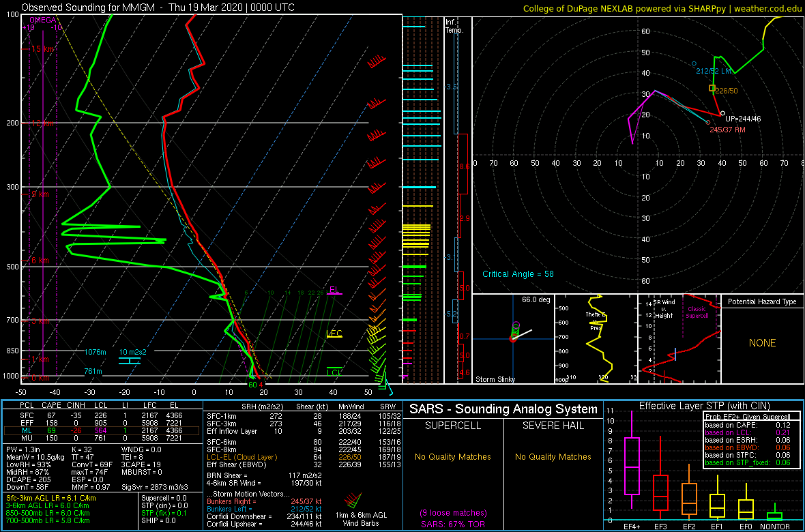
Task: Click the '10 m2s2' inflow layer label
Action: (x=132, y=352)
